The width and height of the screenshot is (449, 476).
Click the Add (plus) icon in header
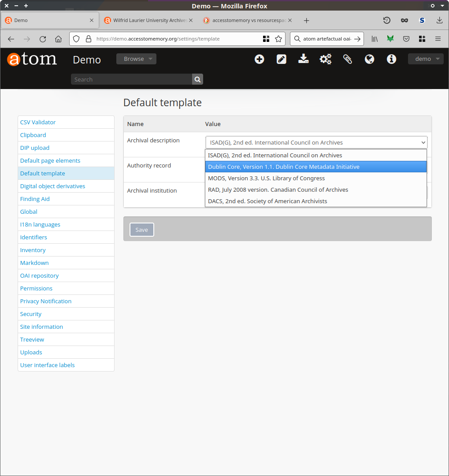point(260,59)
